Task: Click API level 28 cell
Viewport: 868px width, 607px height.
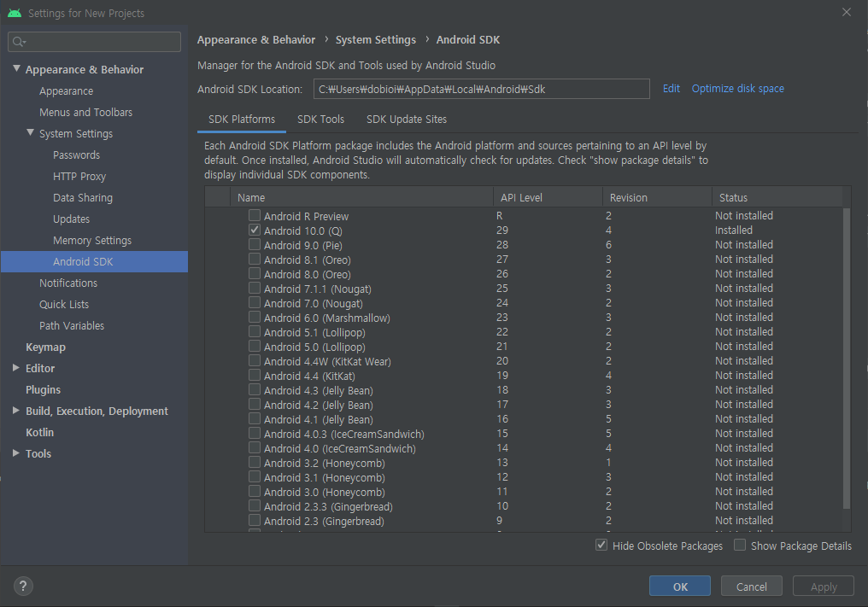Action: pyautogui.click(x=502, y=244)
